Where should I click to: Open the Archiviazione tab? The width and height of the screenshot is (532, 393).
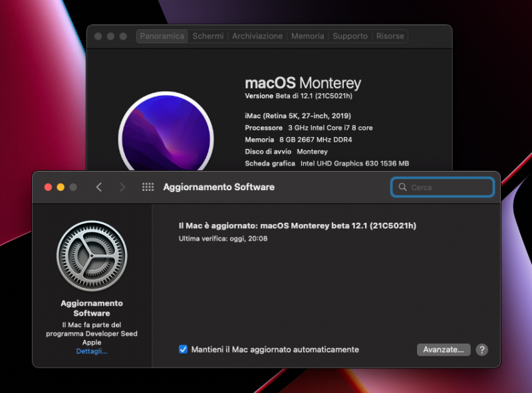point(257,37)
